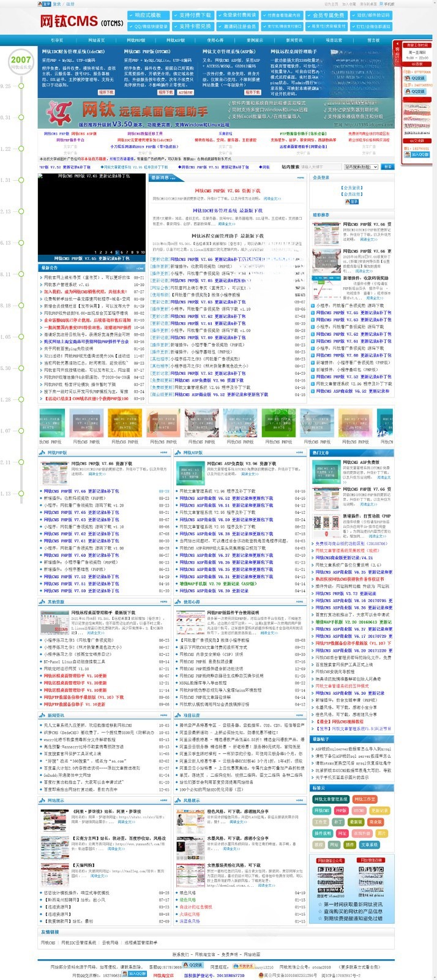Open 网钛IDC财务管理系统 最新版下载 headline
Image resolution: width=437 pixels, height=980 pixels.
(227, 210)
